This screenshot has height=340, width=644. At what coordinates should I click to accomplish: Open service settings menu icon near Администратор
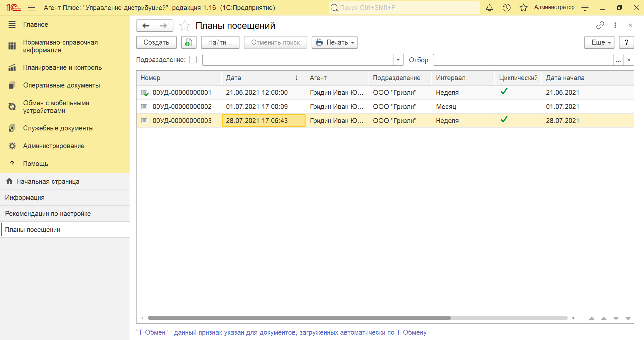pos(585,8)
